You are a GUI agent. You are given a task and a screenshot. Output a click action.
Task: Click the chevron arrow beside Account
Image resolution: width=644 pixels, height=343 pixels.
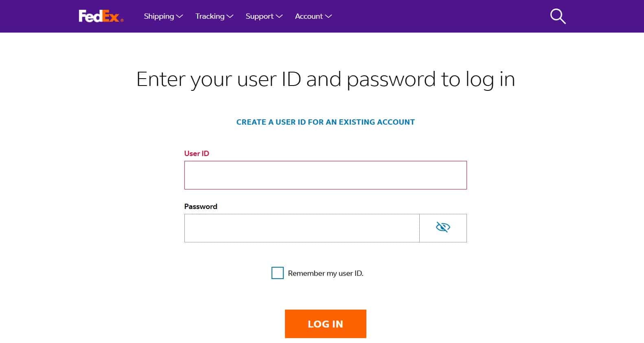(x=329, y=16)
